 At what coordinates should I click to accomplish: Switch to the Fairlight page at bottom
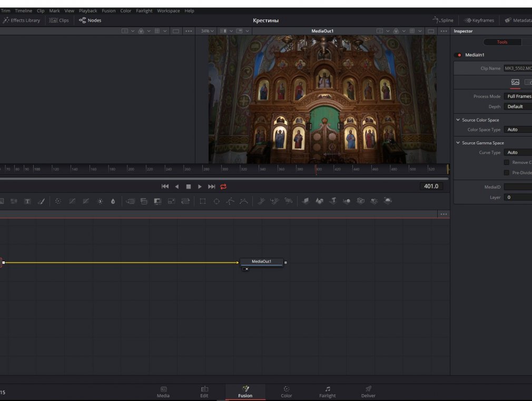pyautogui.click(x=328, y=392)
